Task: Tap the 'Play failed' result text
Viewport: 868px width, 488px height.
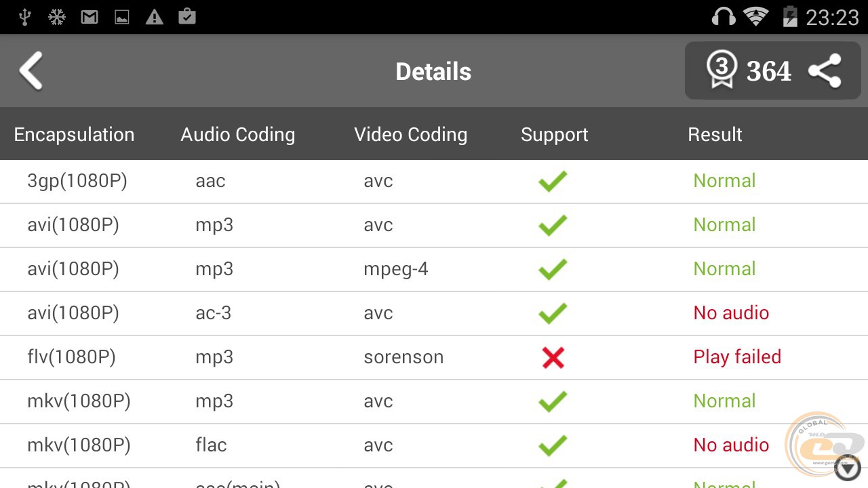Action: 737,357
